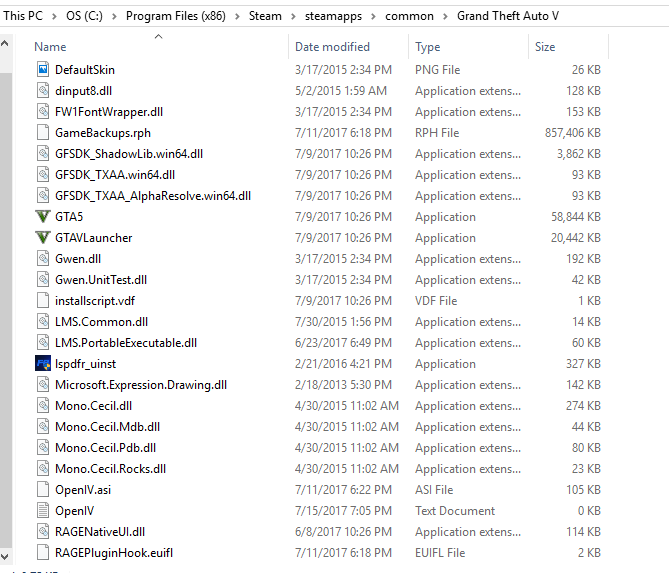669x573 pixels.
Task: Click the LMS.Common.dll file icon
Action: pos(43,321)
